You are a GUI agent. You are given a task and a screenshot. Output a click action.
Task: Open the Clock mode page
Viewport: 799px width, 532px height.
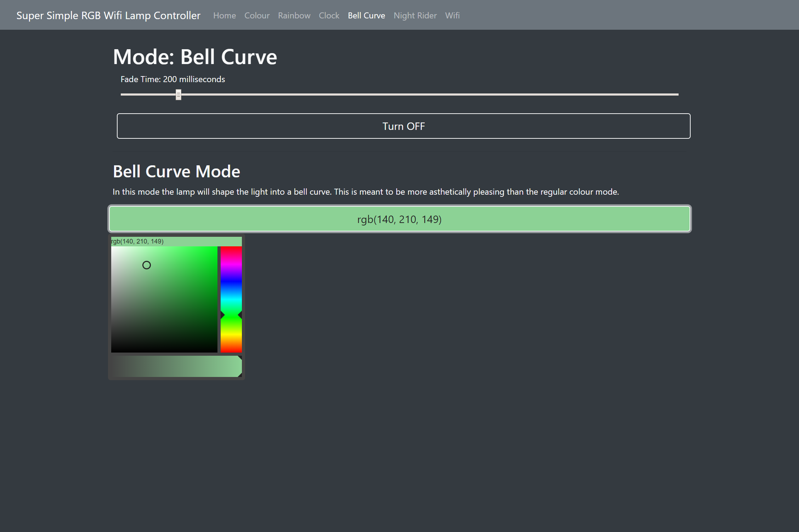pos(329,15)
